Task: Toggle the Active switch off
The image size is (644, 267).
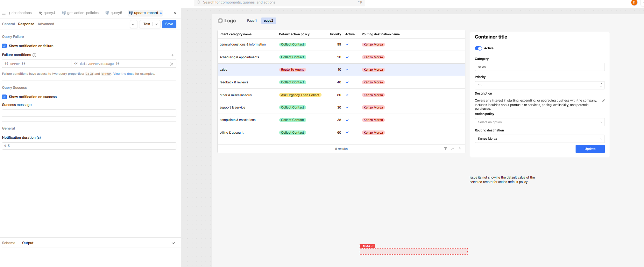Action: click(x=478, y=48)
